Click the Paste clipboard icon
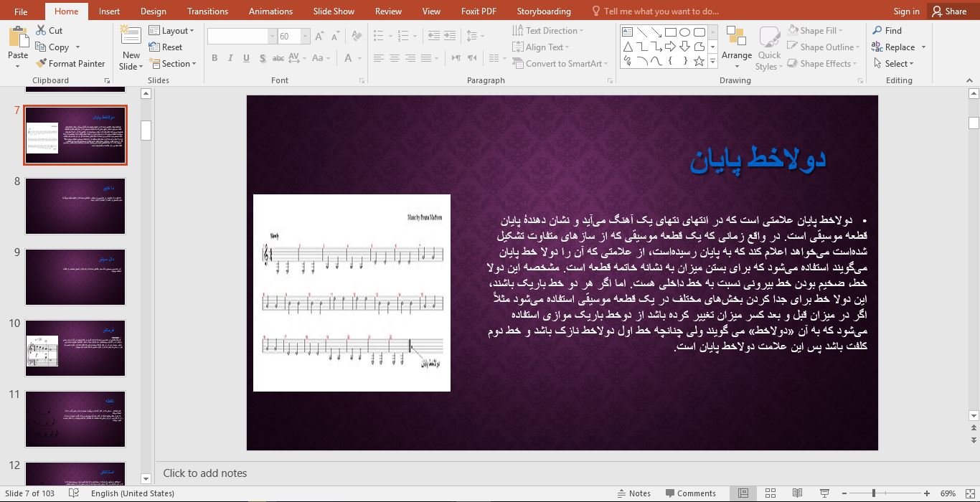The height and width of the screenshot is (502, 980). tap(18, 38)
